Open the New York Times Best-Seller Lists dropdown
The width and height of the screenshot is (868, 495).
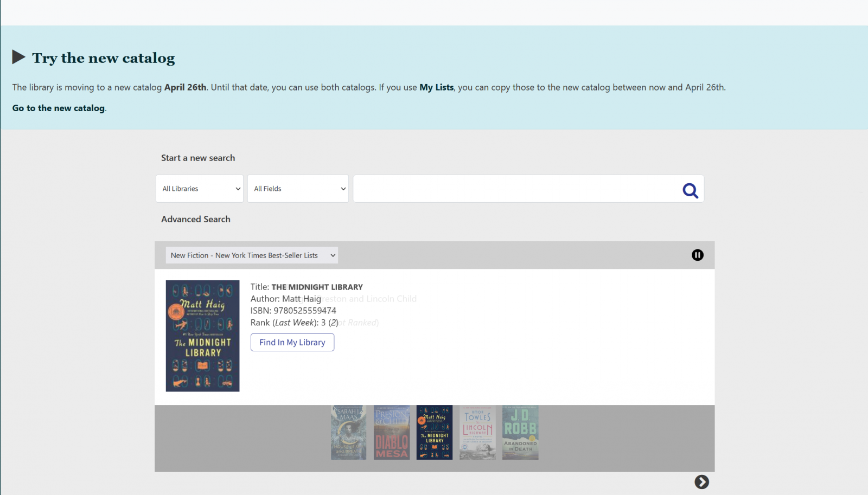pos(252,255)
